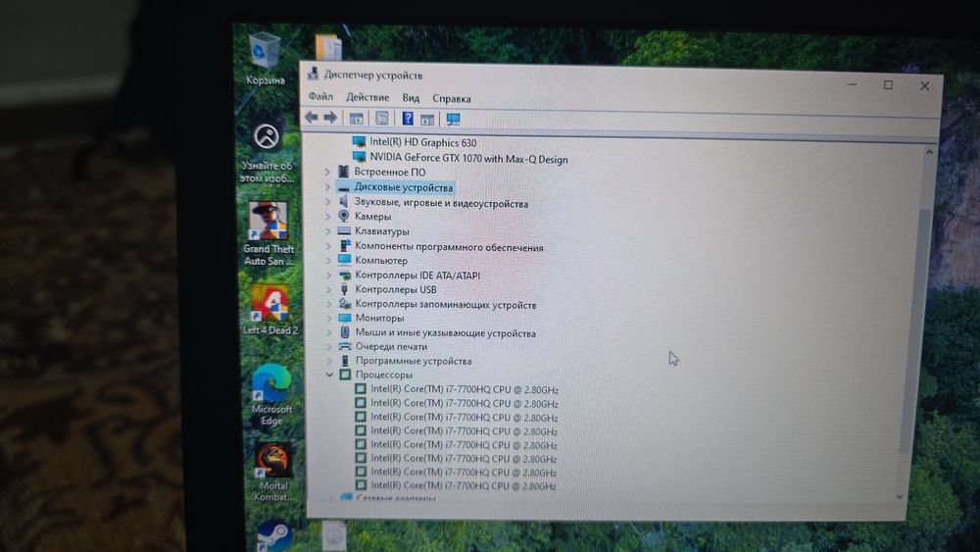Select Очереди печати label
The width and height of the screenshot is (980, 552).
point(391,346)
